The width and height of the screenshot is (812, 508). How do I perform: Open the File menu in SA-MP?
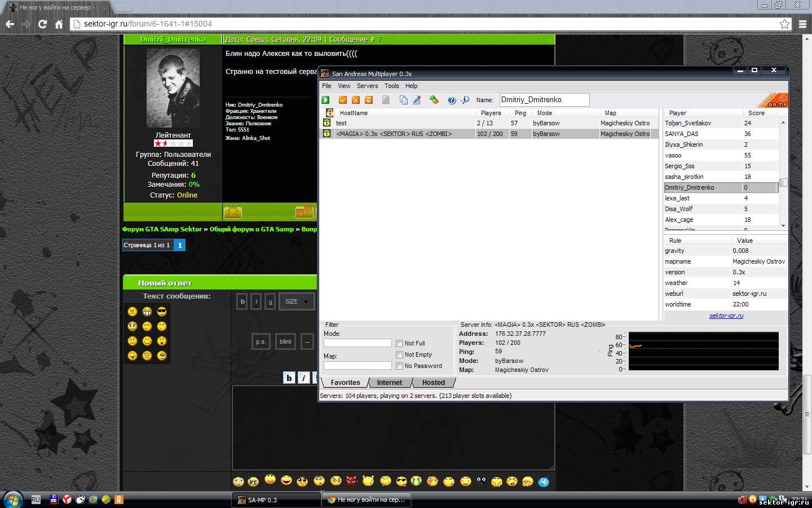[x=326, y=86]
